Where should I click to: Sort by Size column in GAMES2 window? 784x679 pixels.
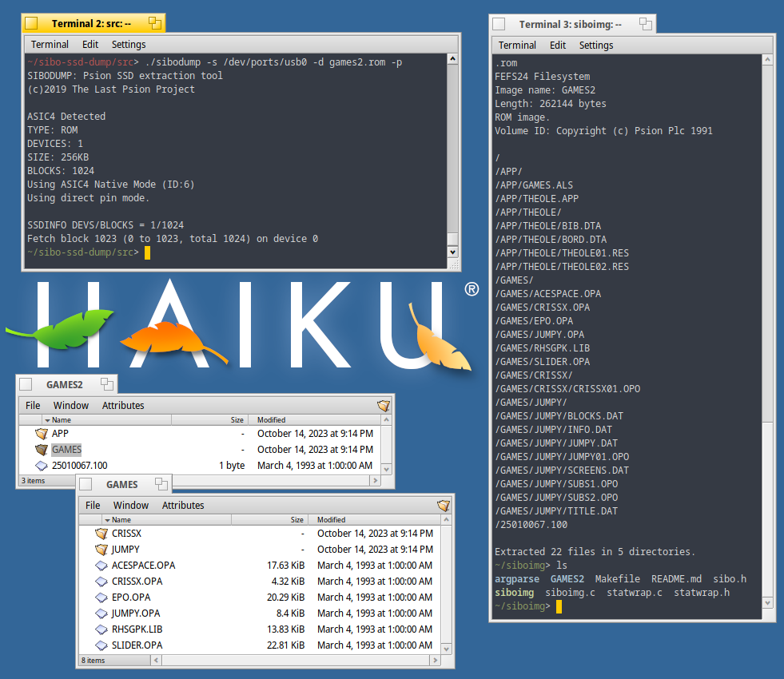pos(209,420)
